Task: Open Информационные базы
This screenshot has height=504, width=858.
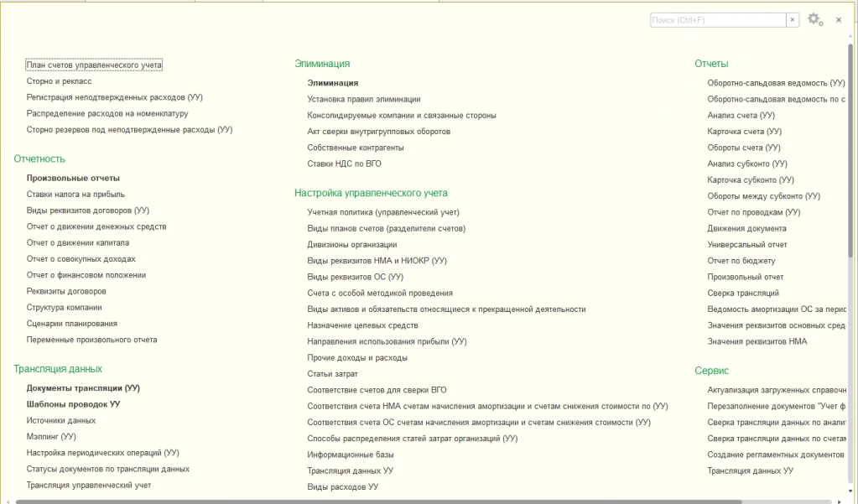Action: [351, 455]
